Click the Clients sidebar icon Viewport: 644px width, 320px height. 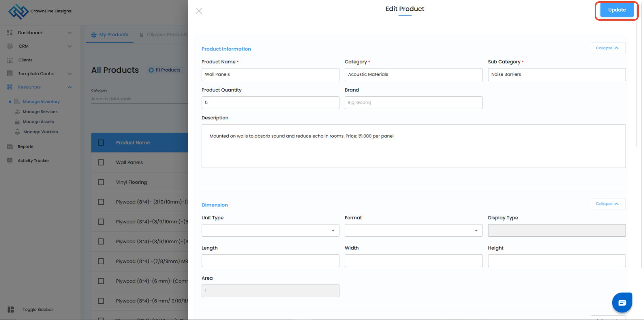click(10, 60)
